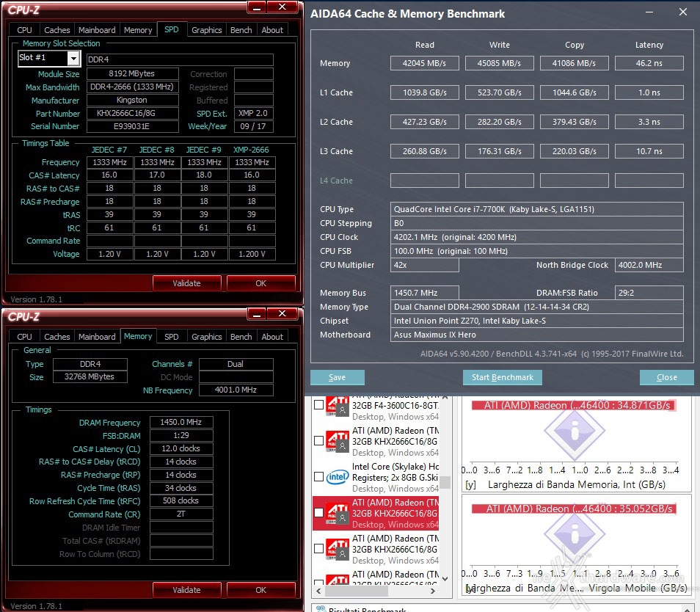Click the XMP-2666 timings column header
The width and height of the screenshot is (700, 612).
(252, 150)
